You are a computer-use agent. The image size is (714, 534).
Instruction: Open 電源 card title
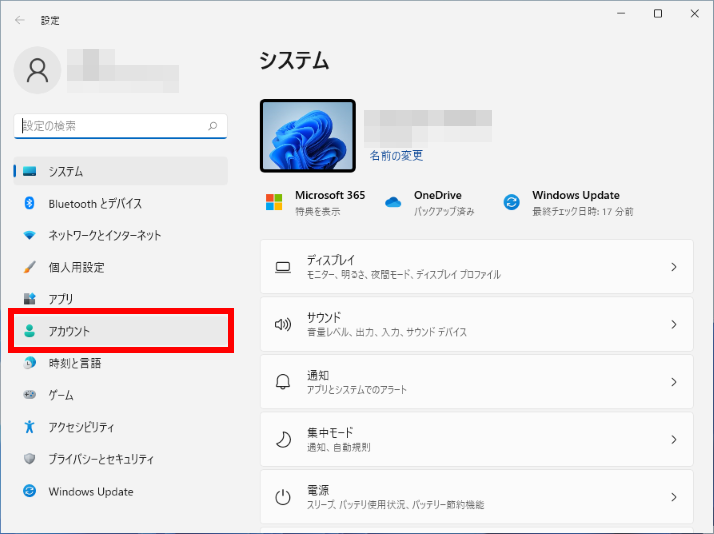tap(318, 490)
